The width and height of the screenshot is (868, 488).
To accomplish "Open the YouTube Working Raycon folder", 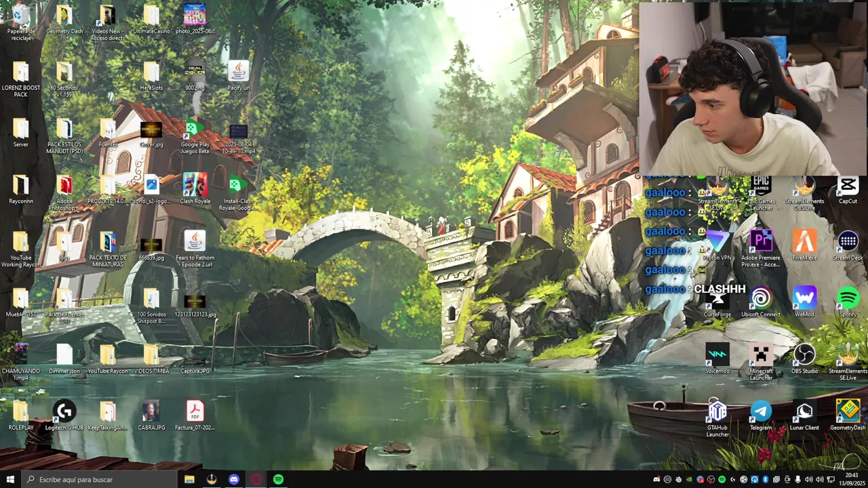I will (21, 249).
